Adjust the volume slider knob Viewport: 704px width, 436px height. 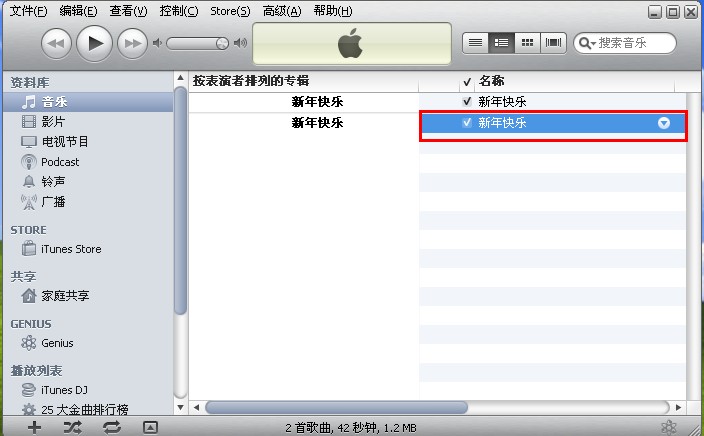tap(222, 44)
